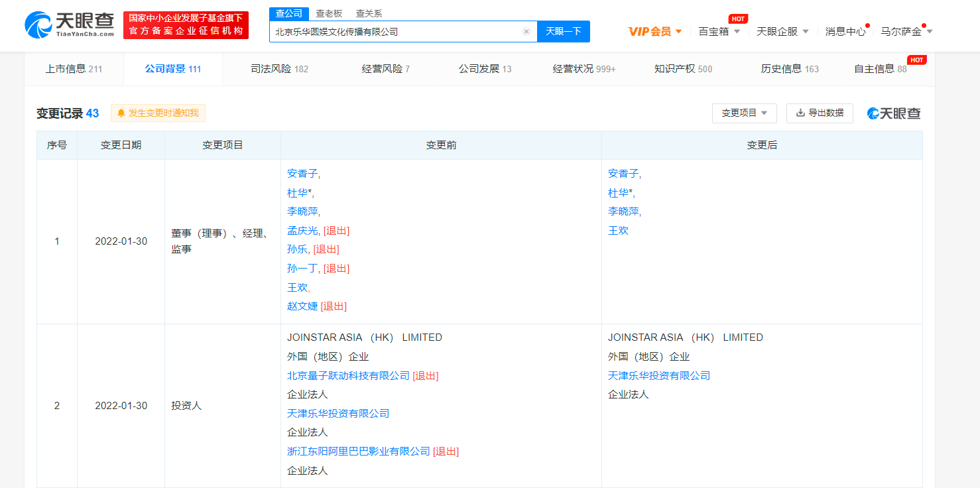Clear the search box using the × icon

pyautogui.click(x=526, y=31)
